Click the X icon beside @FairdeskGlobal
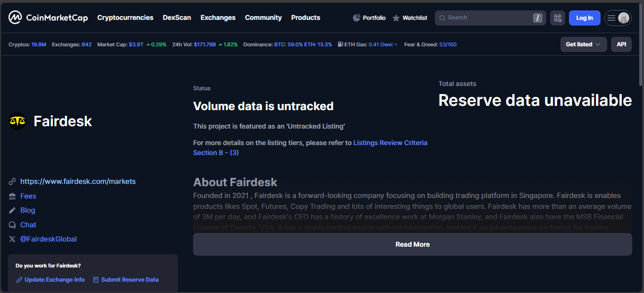 (12, 239)
